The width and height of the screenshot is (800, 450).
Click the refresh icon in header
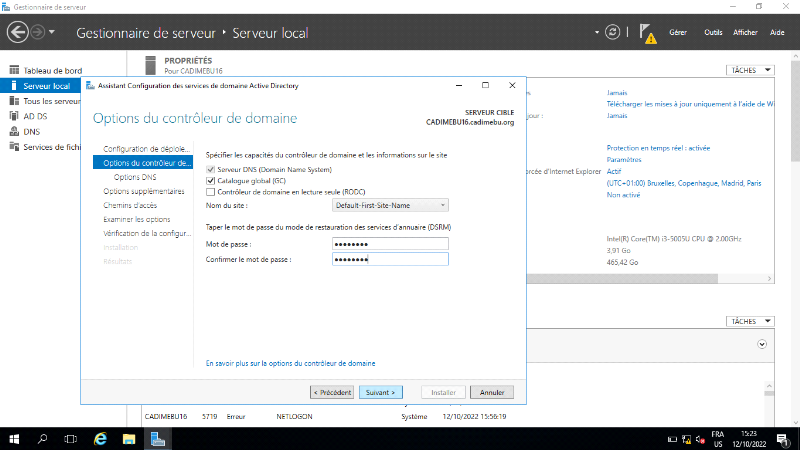click(x=613, y=32)
